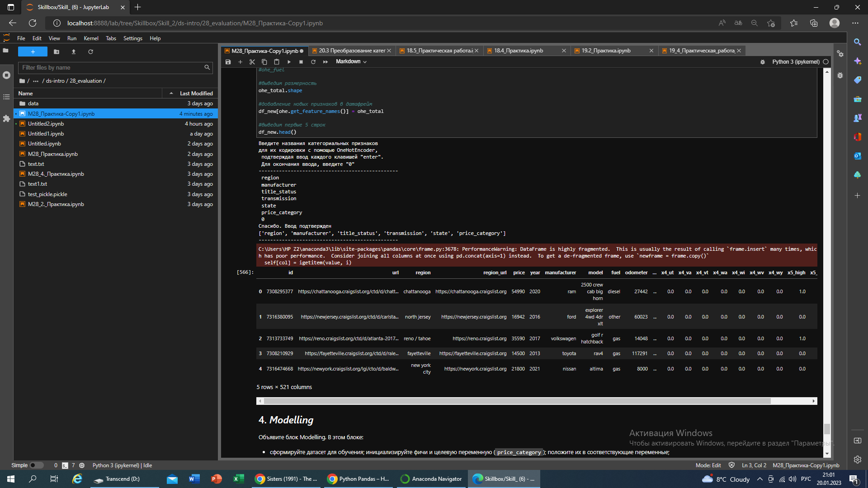This screenshot has height=488, width=868.
Task: Open Python Pandas Chrome window in taskbar
Action: coord(359,479)
